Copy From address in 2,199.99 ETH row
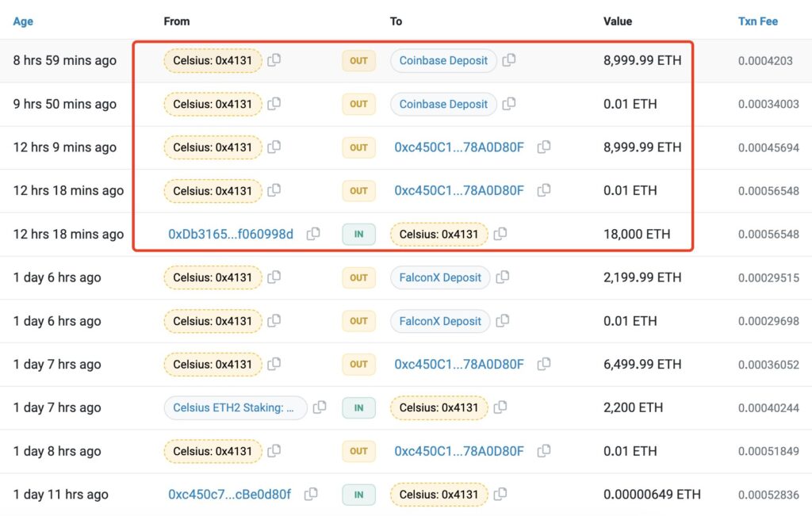Image resolution: width=812 pixels, height=516 pixels. [x=274, y=277]
